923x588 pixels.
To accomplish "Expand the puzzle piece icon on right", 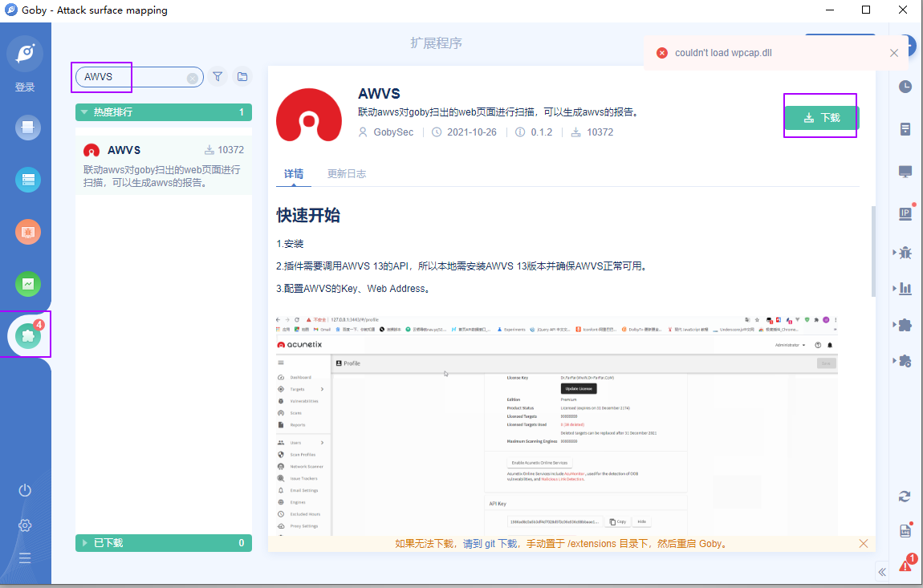I will 905,324.
